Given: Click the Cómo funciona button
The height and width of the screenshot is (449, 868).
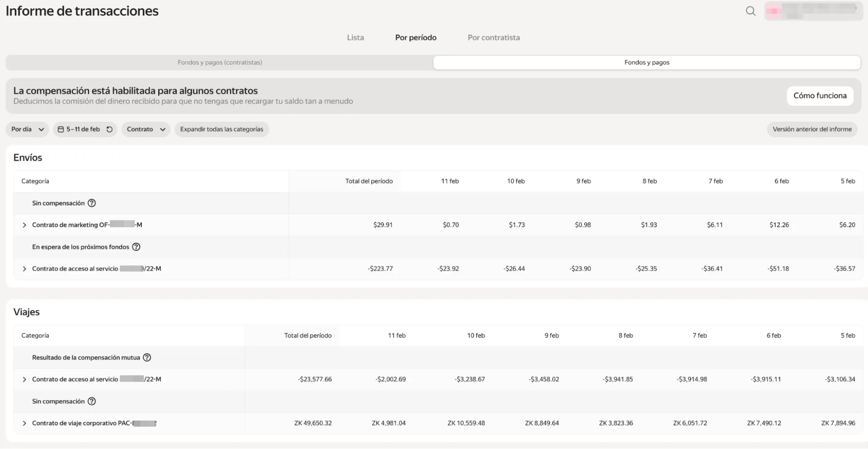Looking at the screenshot, I should click(x=820, y=96).
